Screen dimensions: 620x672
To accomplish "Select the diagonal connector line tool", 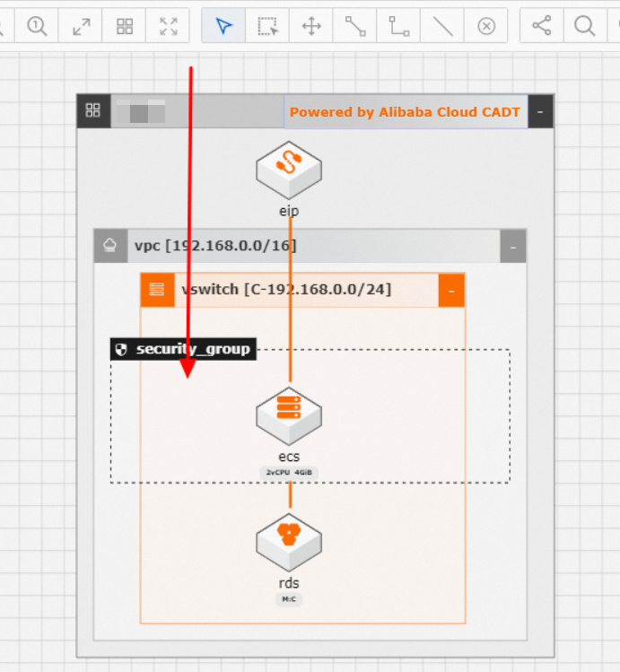I will (x=355, y=26).
